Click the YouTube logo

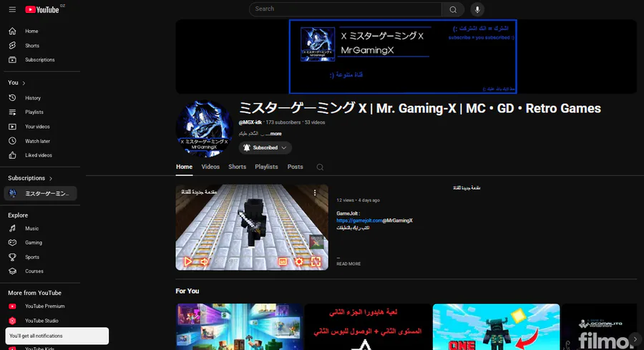point(42,9)
